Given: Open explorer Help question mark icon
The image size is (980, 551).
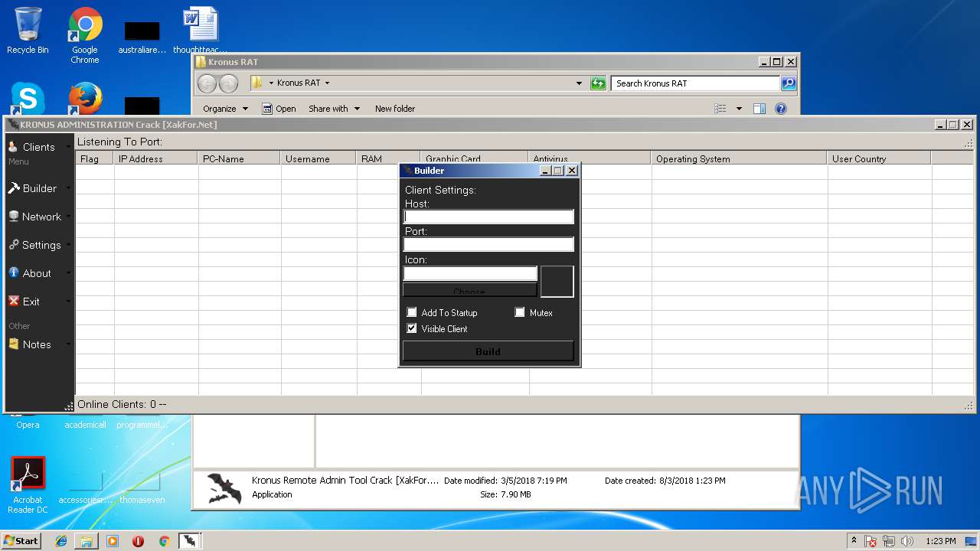Looking at the screenshot, I should [x=781, y=109].
